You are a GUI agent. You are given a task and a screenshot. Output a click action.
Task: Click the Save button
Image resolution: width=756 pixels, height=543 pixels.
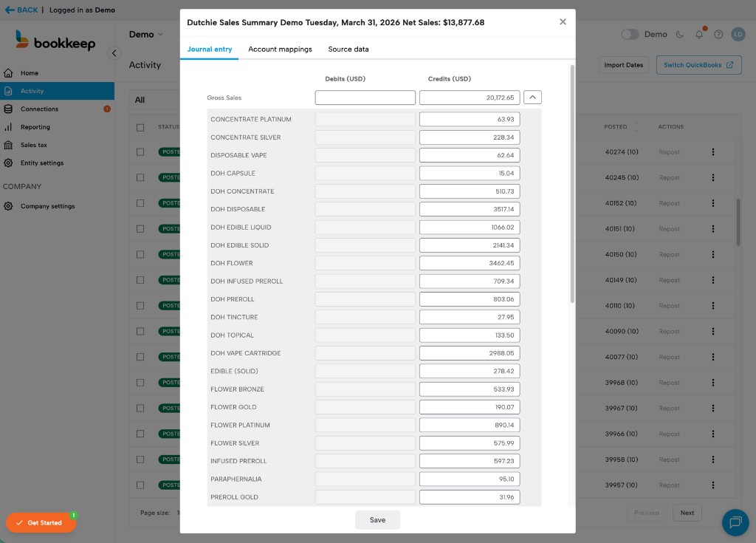point(377,520)
